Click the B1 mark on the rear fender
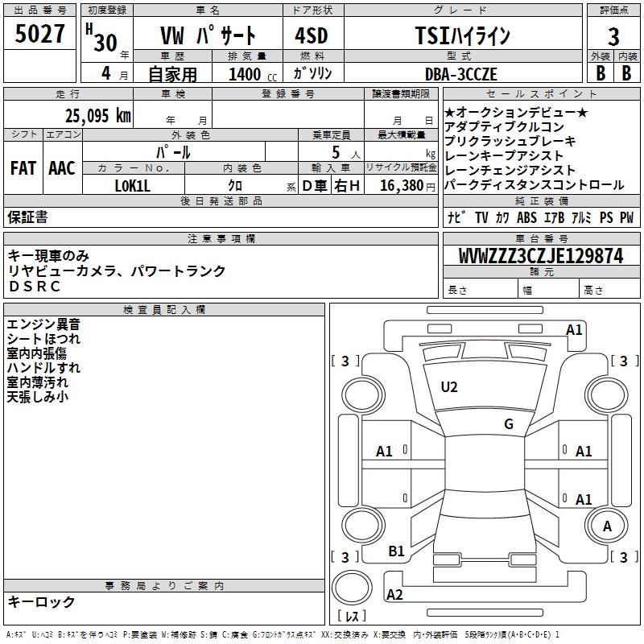This screenshot has width=644, height=644. (396, 551)
